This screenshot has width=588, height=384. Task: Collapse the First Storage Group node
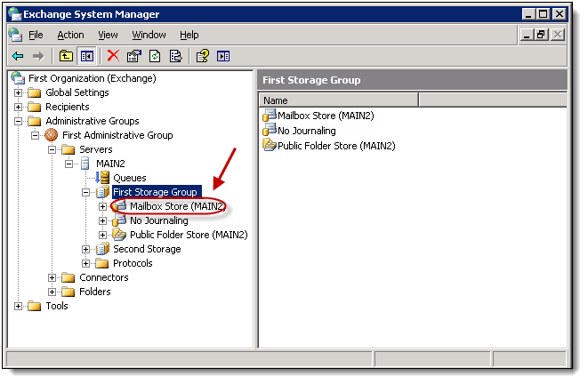(x=85, y=192)
